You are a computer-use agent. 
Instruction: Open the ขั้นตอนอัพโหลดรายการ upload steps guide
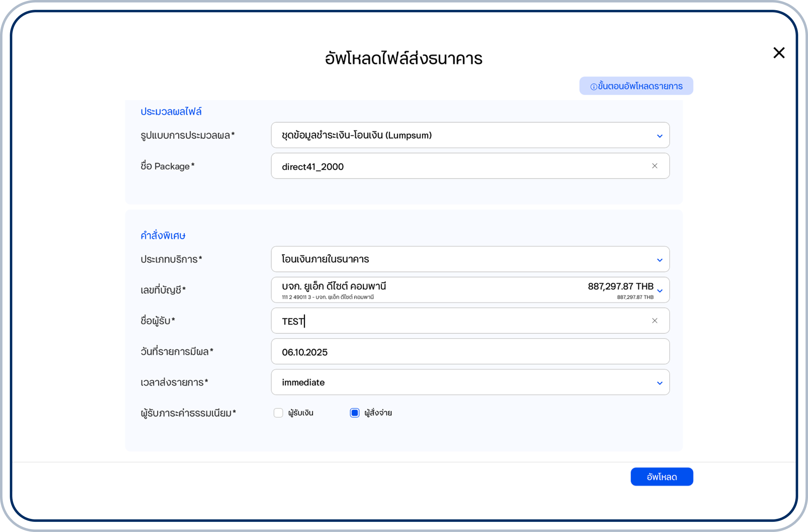point(637,86)
